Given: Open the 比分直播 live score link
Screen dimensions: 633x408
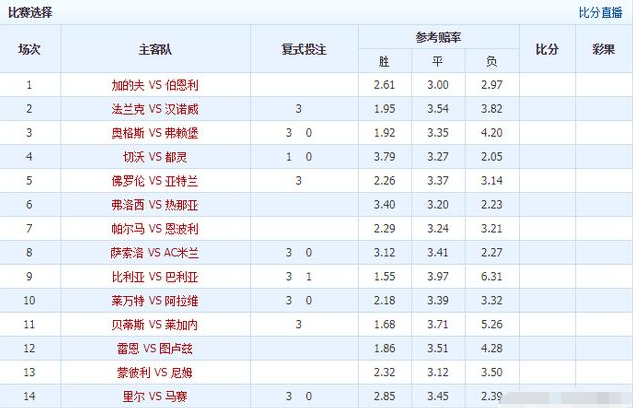Looking at the screenshot, I should (600, 13).
